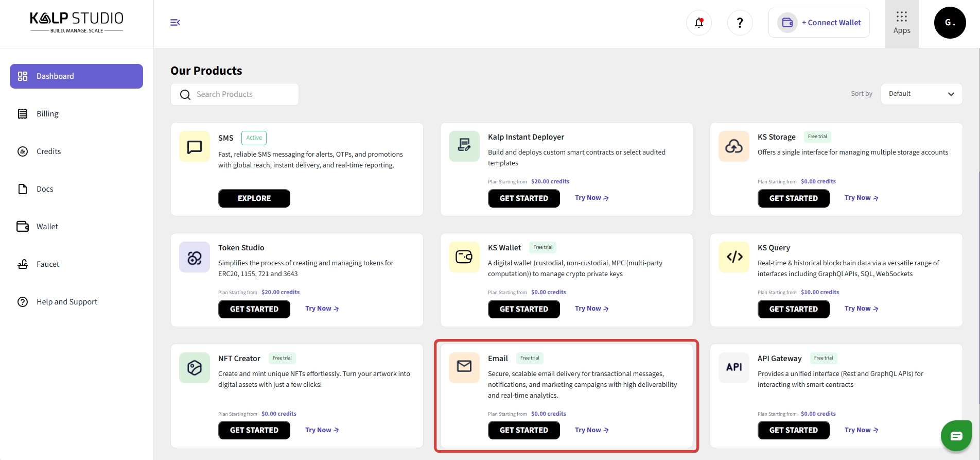Open the green chat support widget

tap(956, 436)
